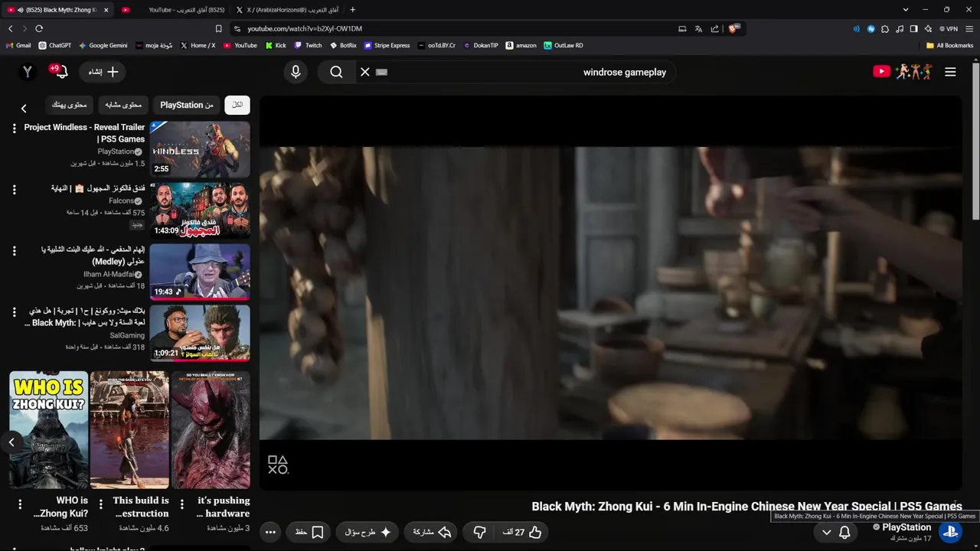
Task: Open the YouTube guide hamburger menu
Action: tap(950, 72)
